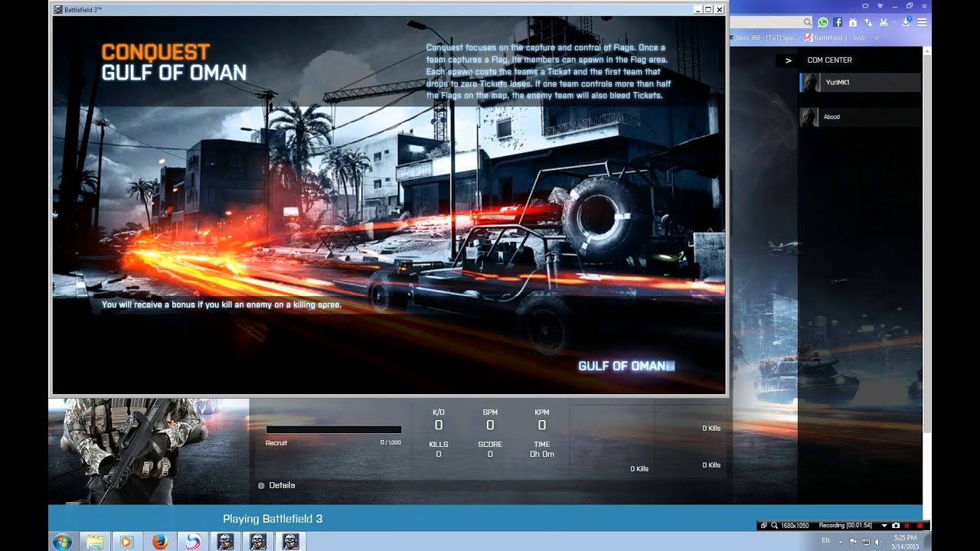Click the killing spree tip text

(221, 305)
